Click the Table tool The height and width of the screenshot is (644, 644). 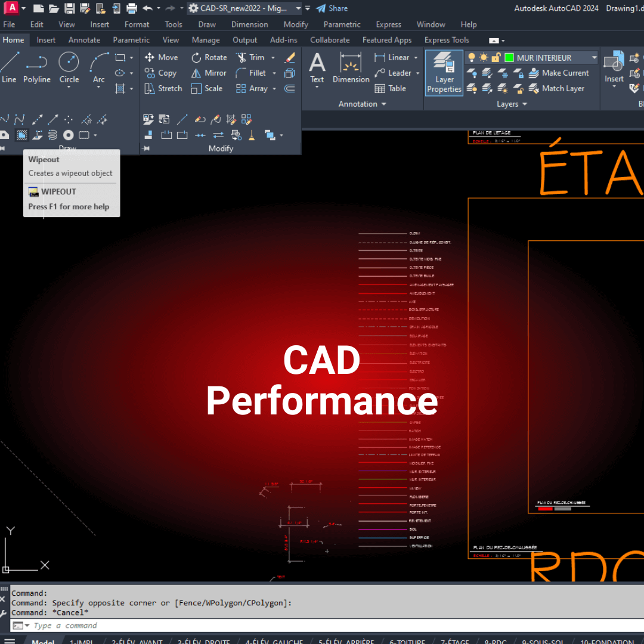[390, 88]
